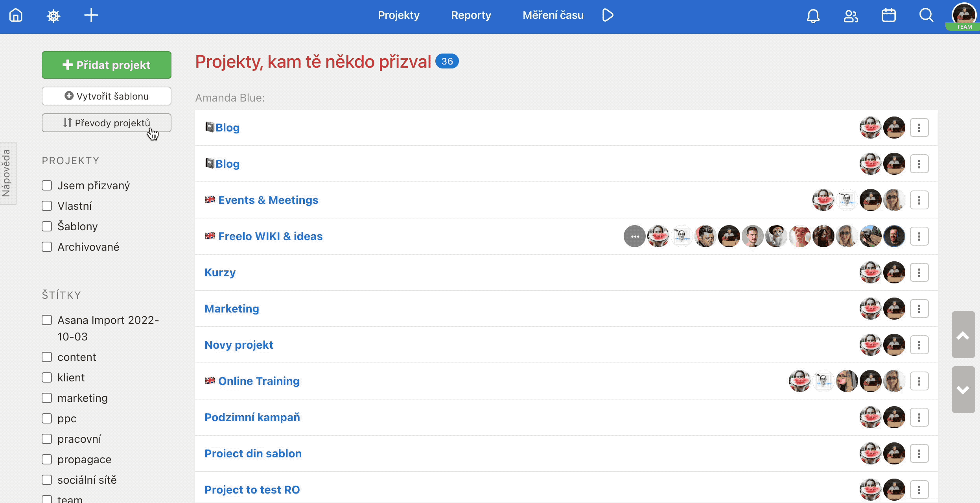This screenshot has height=503, width=980.
Task: Open three-dot menu for Podzimní kampaň
Action: [919, 417]
